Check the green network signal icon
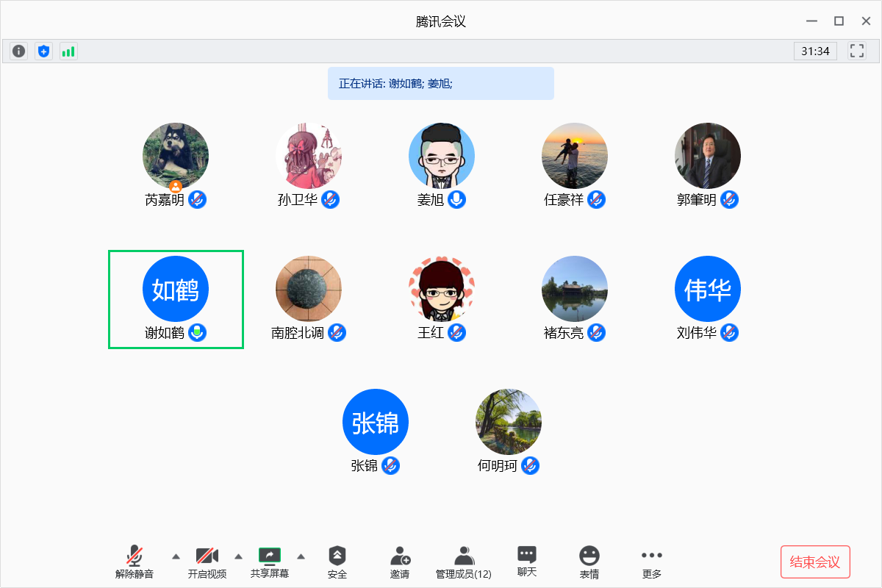Image resolution: width=882 pixels, height=588 pixels. [x=68, y=51]
